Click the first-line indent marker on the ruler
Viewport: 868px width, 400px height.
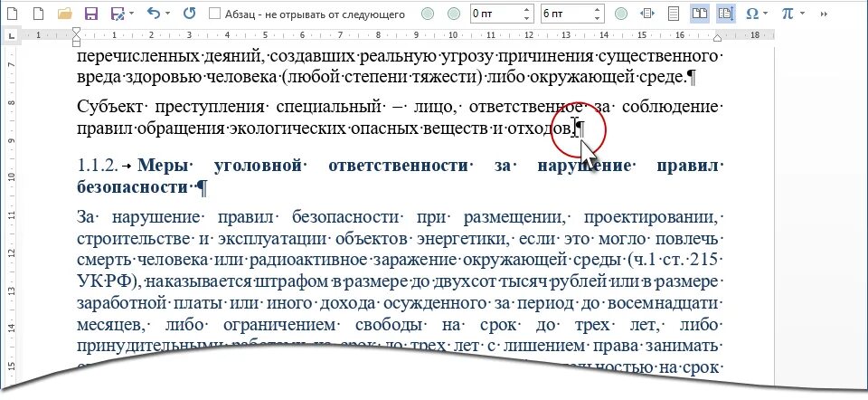[x=76, y=33]
